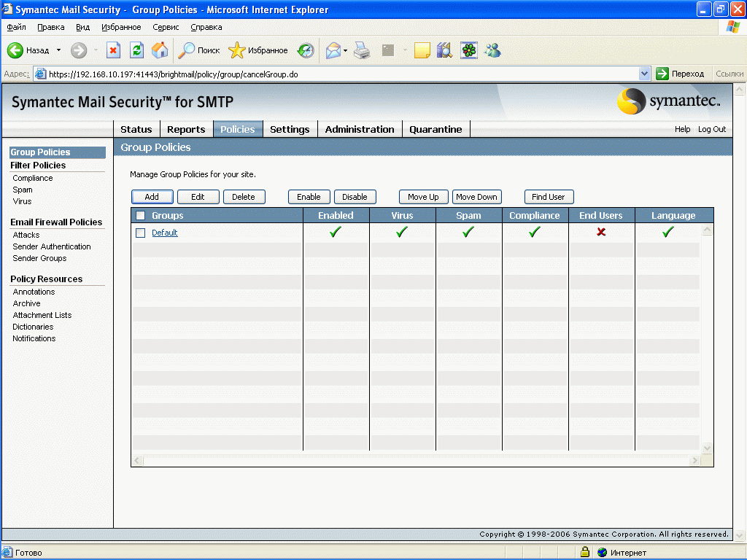Image resolution: width=747 pixels, height=560 pixels.
Task: Switch to the Quarantine tab
Action: (436, 129)
